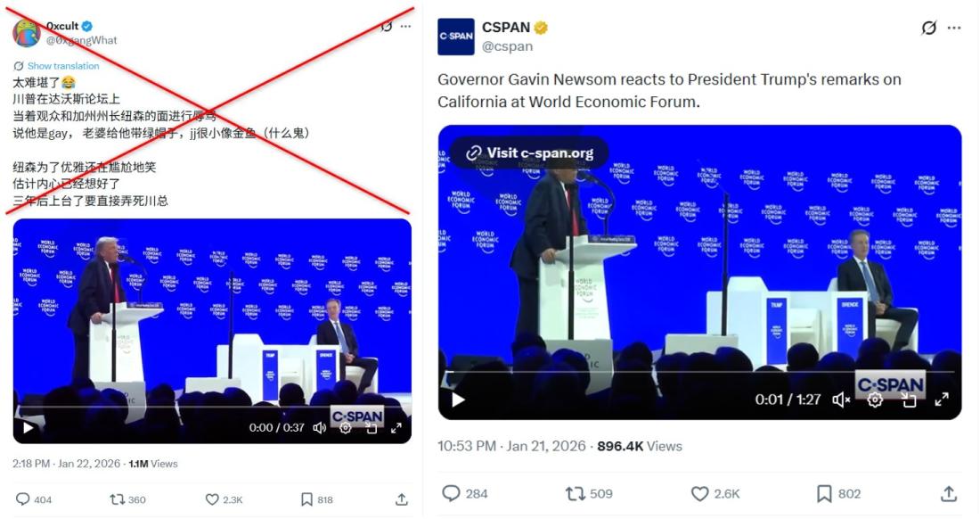
Task: Play the CSPAN 1:27 video
Action: coord(458,400)
